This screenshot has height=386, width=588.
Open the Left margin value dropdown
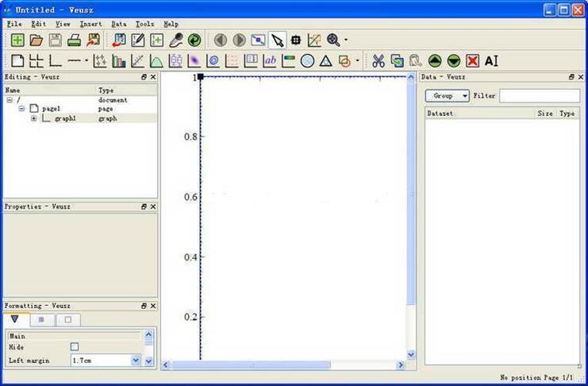tap(136, 360)
